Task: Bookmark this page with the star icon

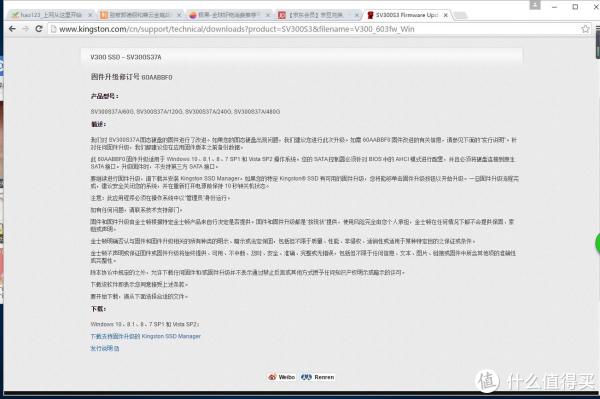Action: point(585,29)
